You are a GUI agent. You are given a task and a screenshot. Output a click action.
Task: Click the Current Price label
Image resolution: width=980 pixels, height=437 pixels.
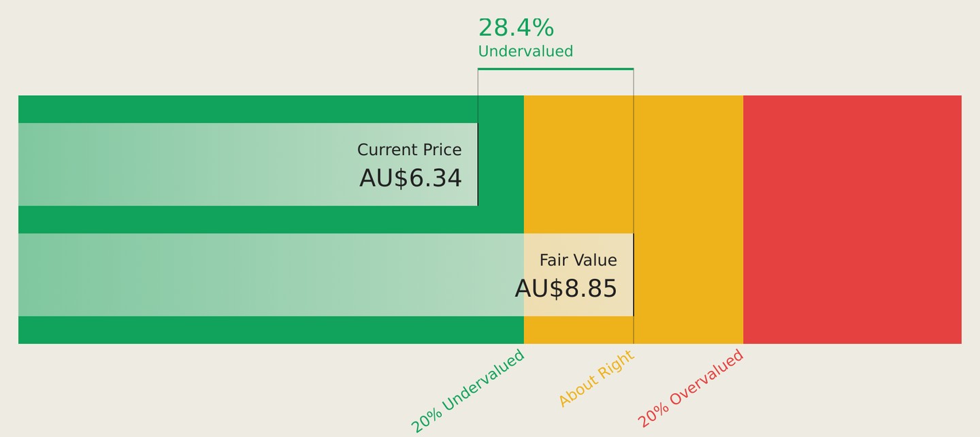(x=409, y=150)
